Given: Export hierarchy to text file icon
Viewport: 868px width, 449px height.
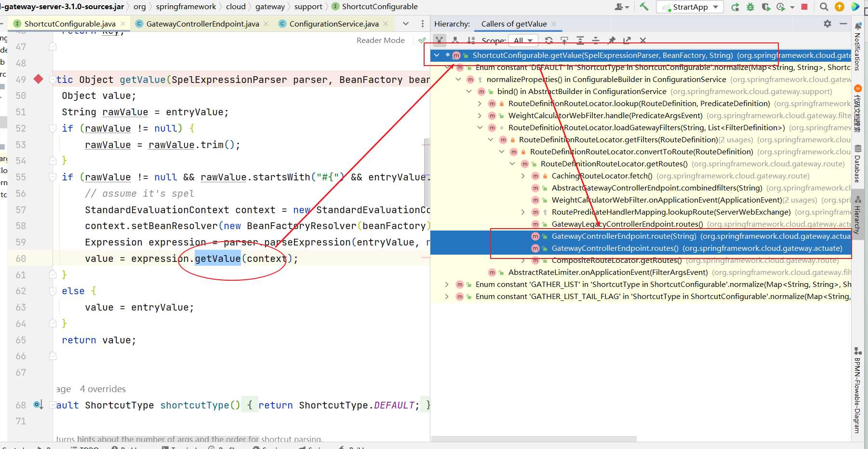Looking at the screenshot, I should pos(627,41).
